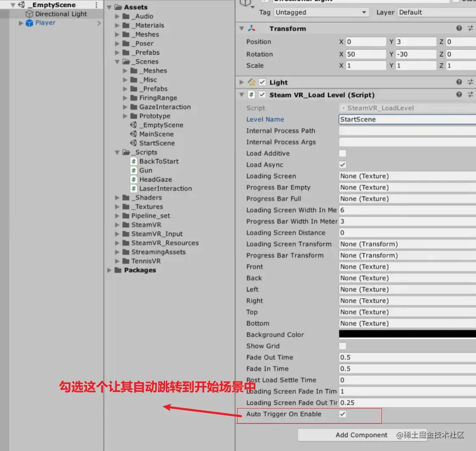Open the _EmptyScene three-dot options menu
Screen dimensions: 476x451
click(97, 5)
